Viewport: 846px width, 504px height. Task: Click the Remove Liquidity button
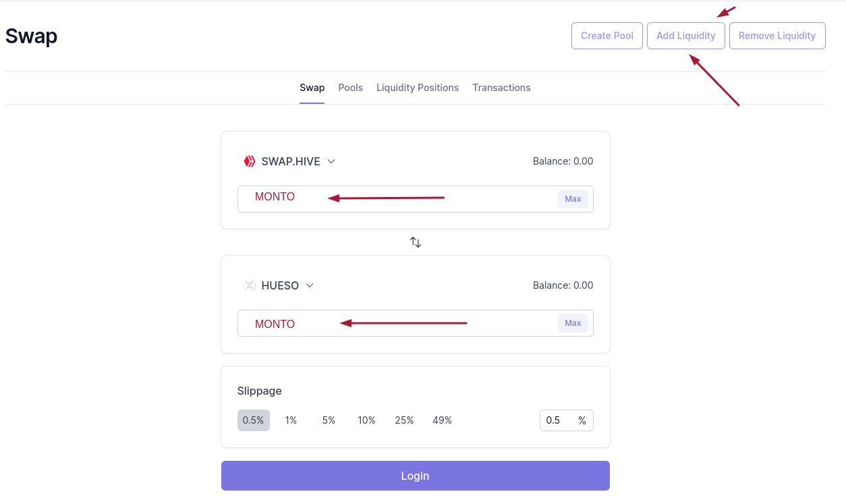click(x=777, y=36)
